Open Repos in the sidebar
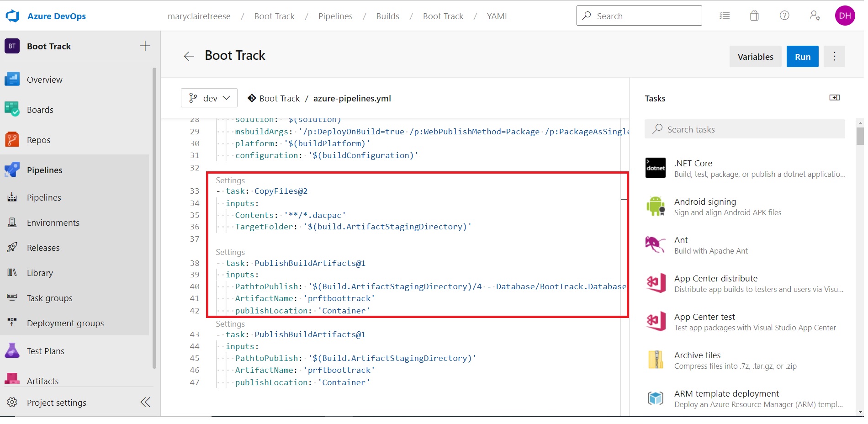The image size is (868, 424). point(38,140)
